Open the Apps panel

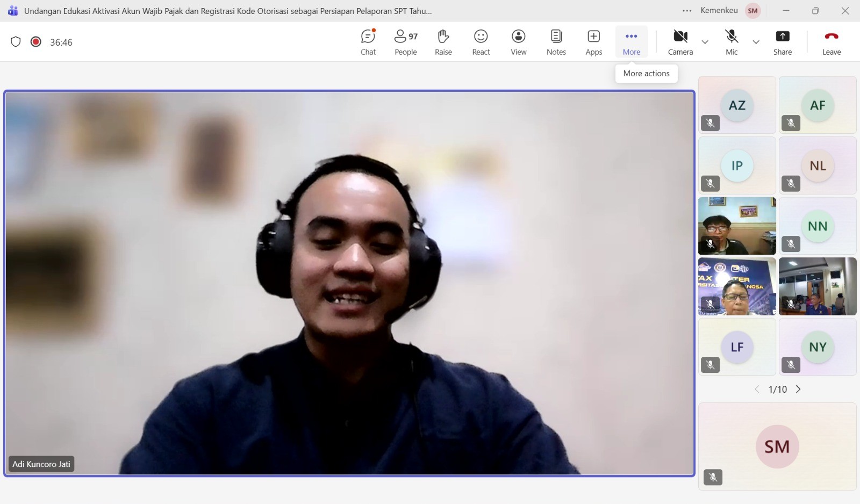point(593,42)
